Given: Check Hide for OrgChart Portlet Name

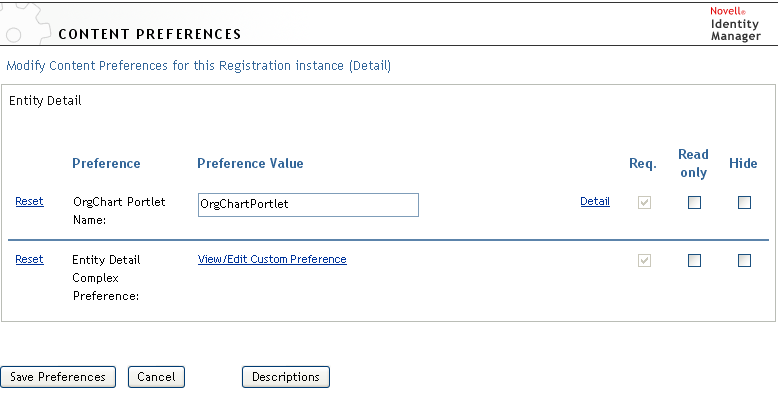Looking at the screenshot, I should [x=744, y=202].
